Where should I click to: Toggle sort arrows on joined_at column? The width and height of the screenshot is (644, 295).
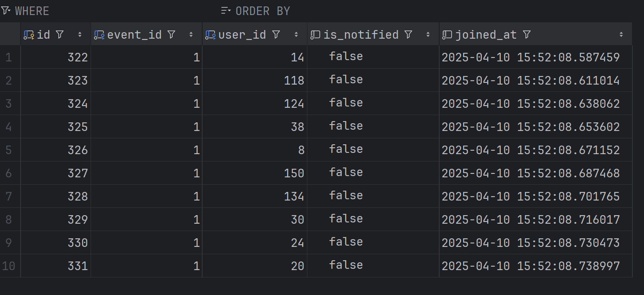tap(621, 35)
